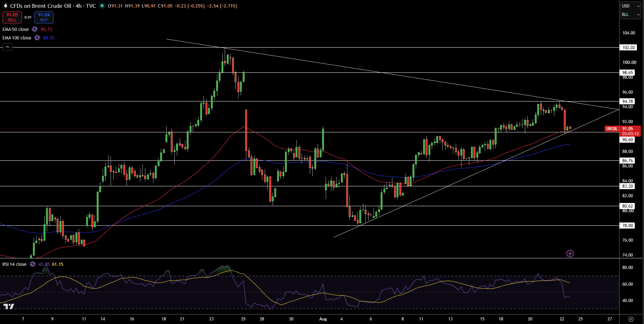The width and height of the screenshot is (644, 324).
Task: Click the current price 91.05 countdown label
Action: pos(630,131)
